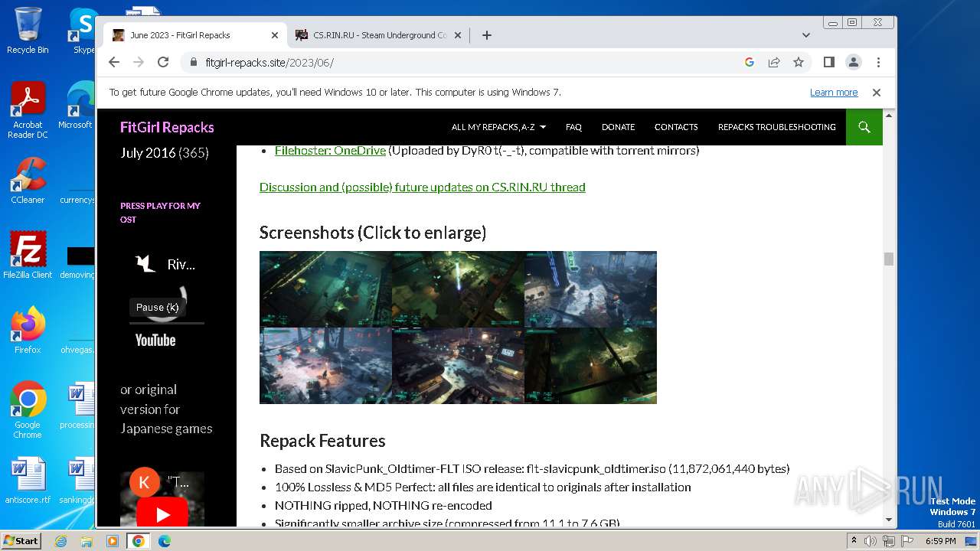Viewport: 980px width, 551px height.
Task: Open the CONTACTS menu item
Action: [x=676, y=127]
